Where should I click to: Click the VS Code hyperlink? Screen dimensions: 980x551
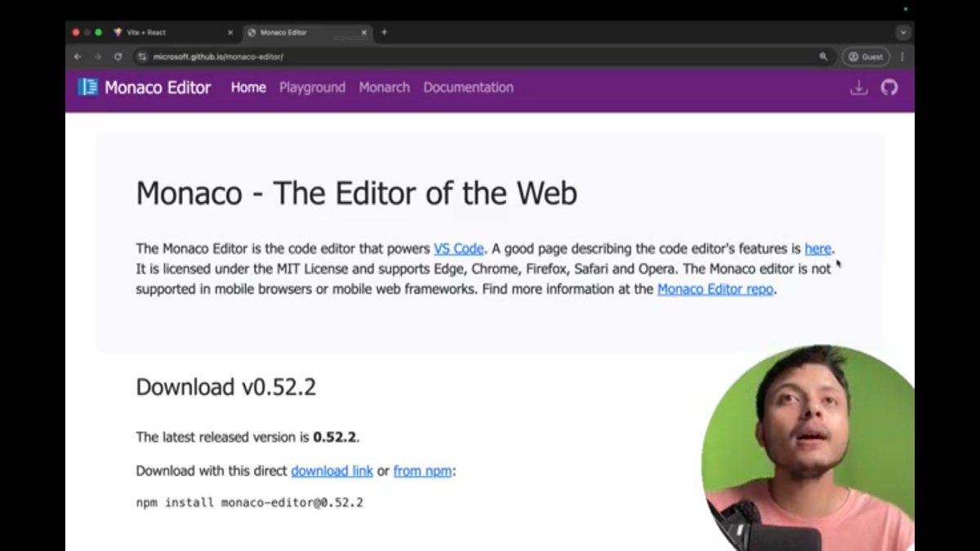coord(458,248)
